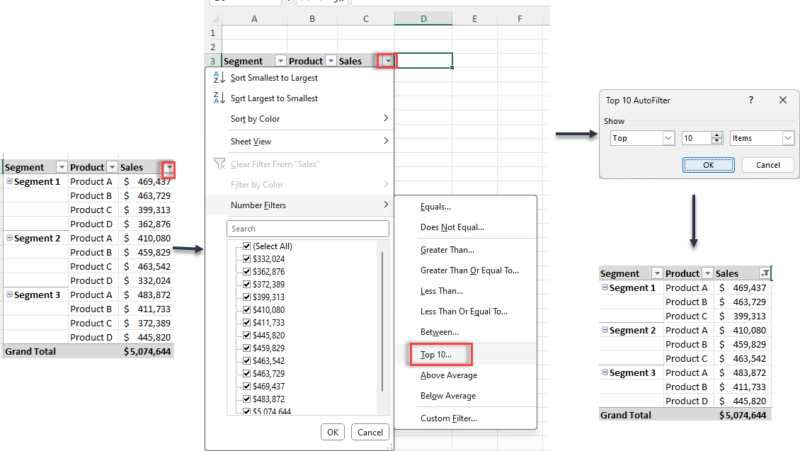Select Top 10... filter option
Image resolution: width=800 pixels, height=451 pixels.
click(436, 355)
